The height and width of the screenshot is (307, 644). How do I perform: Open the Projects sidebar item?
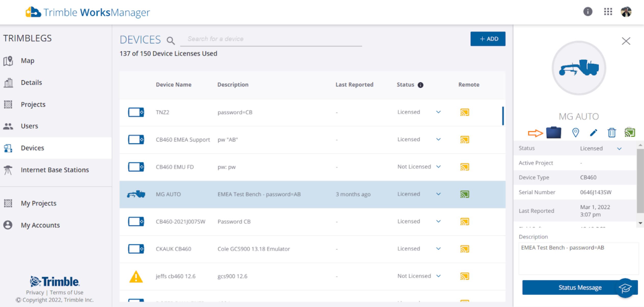(x=33, y=104)
